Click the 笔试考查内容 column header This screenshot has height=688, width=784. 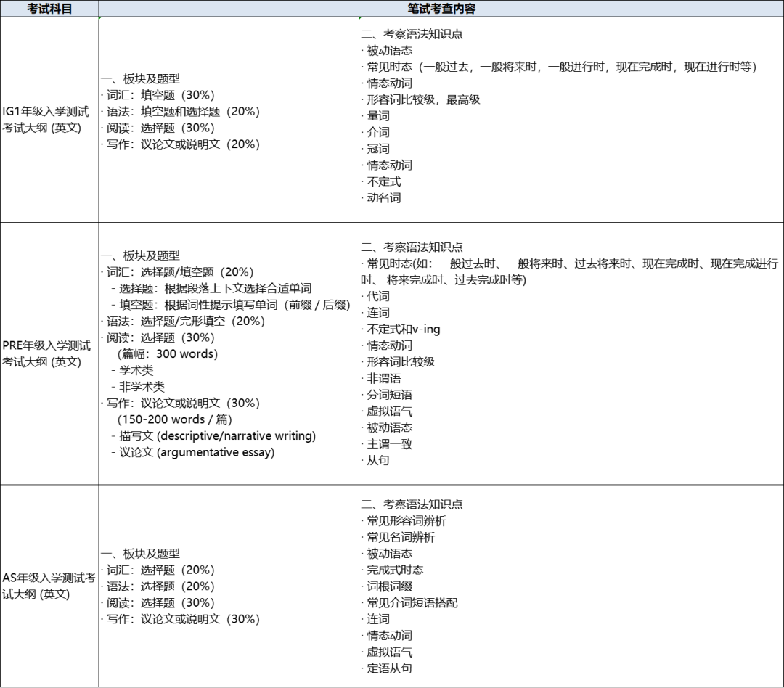click(x=441, y=9)
